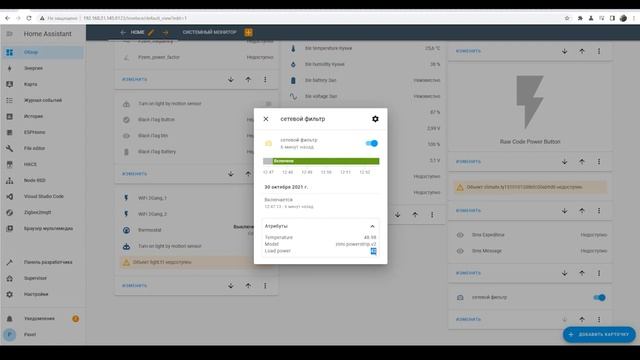Open the Zigbee2mqtt panel
Viewport: 640px width, 360px height.
43,212
